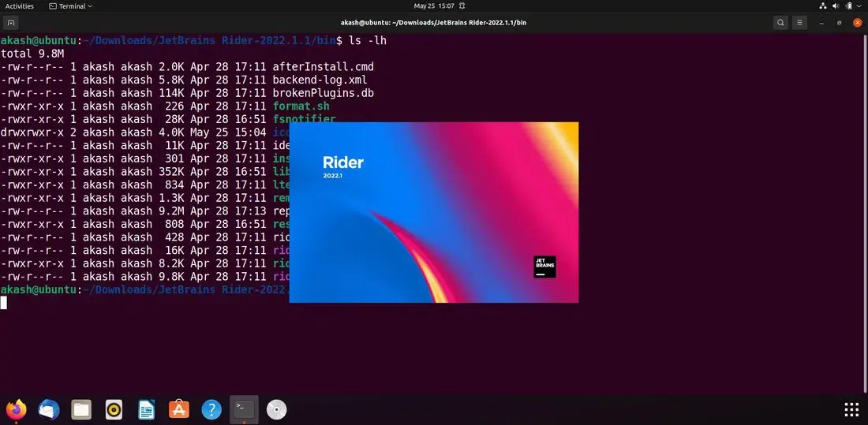Click the terminal cursor on empty prompt line
The image size is (868, 425).
[4, 302]
